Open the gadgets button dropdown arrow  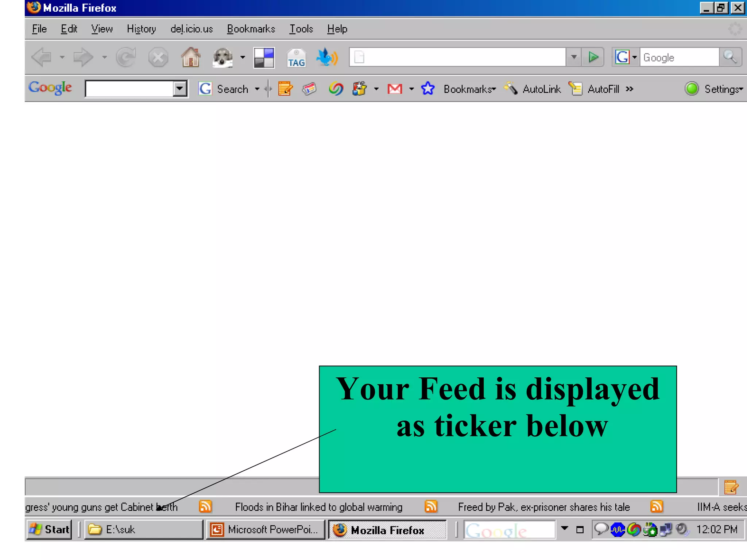376,89
